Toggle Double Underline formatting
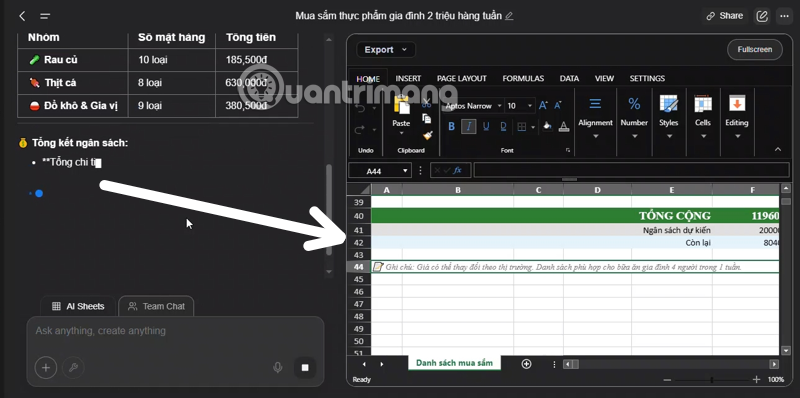 pyautogui.click(x=503, y=127)
